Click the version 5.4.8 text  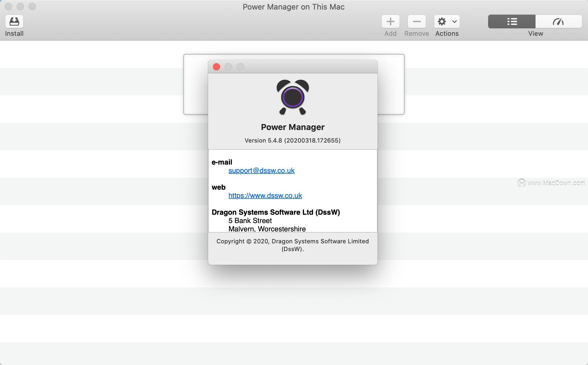(293, 140)
